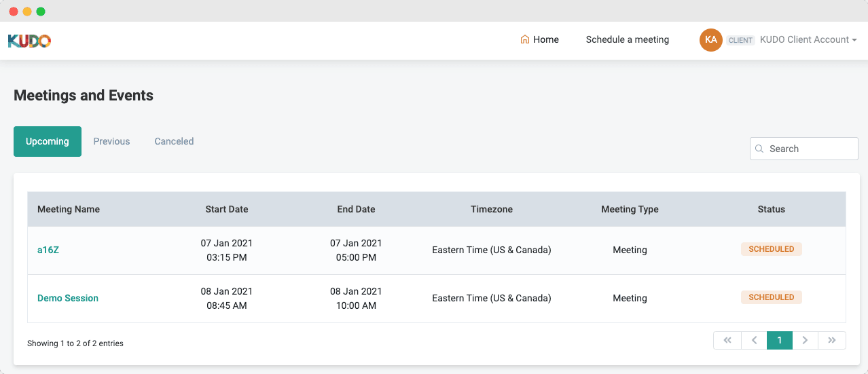Click Demo Session start date 08:45 AM
Screen dimensions: 868x374
(x=227, y=305)
